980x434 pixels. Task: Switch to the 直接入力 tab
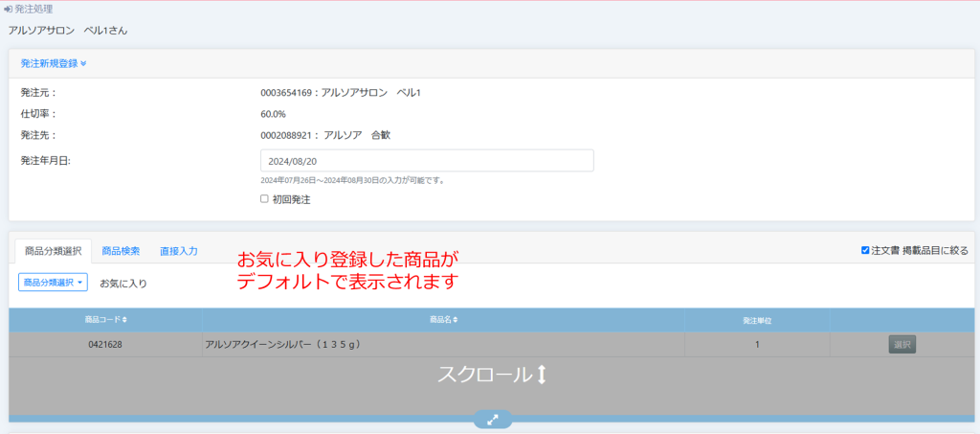[179, 251]
